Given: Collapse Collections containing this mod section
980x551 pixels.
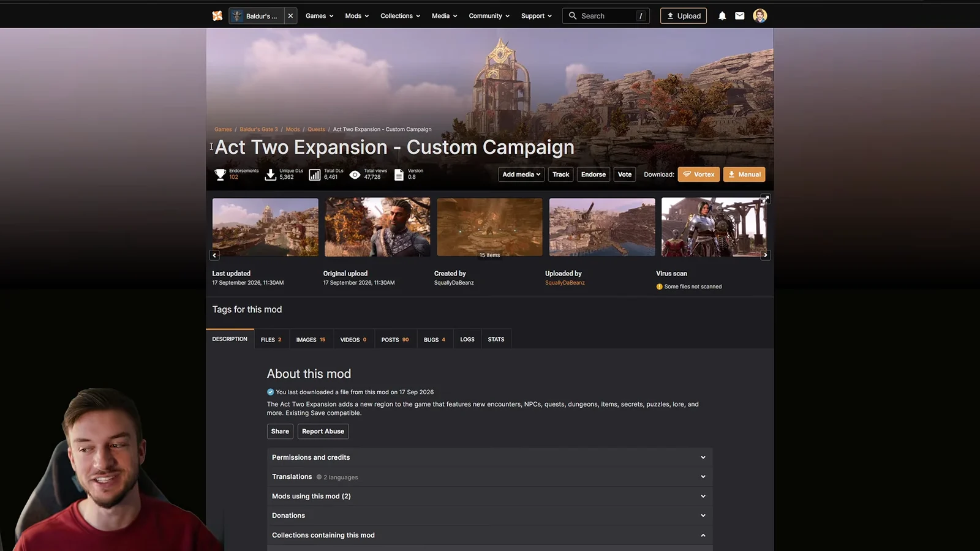Looking at the screenshot, I should coord(489,535).
